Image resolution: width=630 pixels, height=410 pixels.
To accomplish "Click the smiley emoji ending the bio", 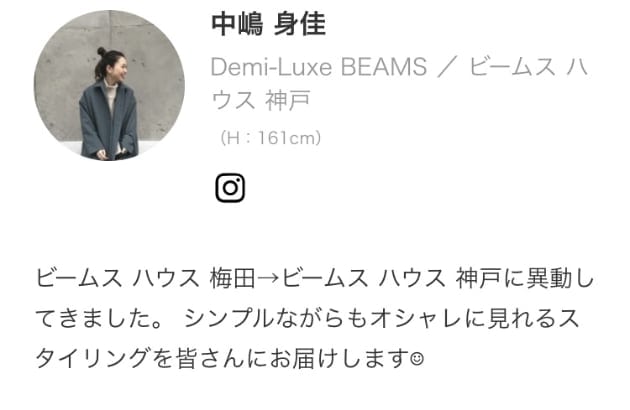I will click(x=417, y=358).
